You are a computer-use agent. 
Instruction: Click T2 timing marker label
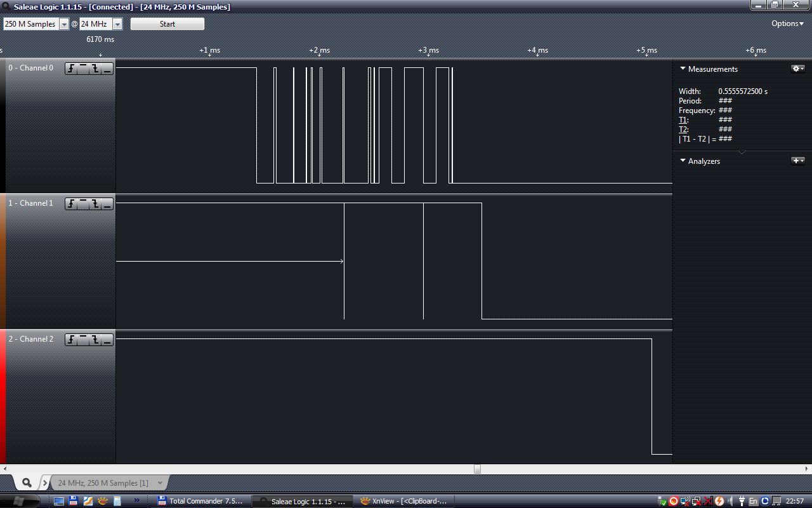pyautogui.click(x=683, y=130)
